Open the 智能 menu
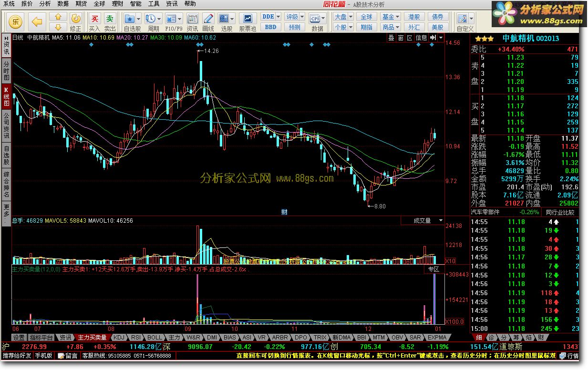The width and height of the screenshot is (588, 370). [x=135, y=3]
